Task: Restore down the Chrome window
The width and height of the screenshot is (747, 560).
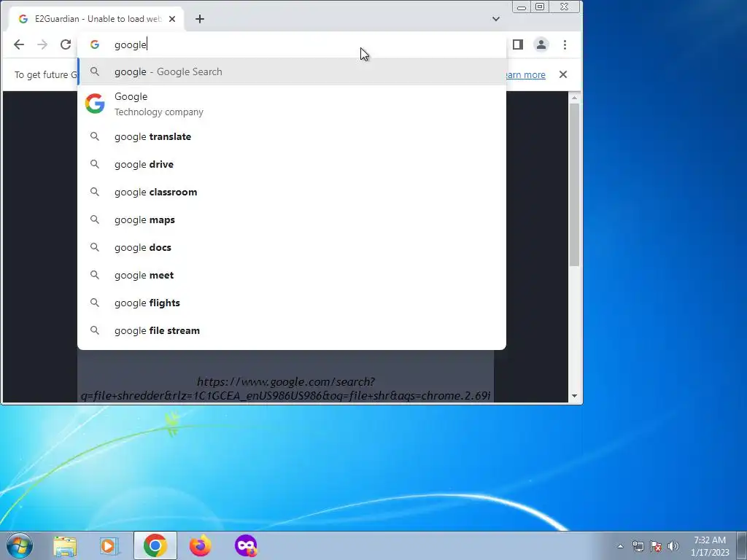Action: (540, 7)
